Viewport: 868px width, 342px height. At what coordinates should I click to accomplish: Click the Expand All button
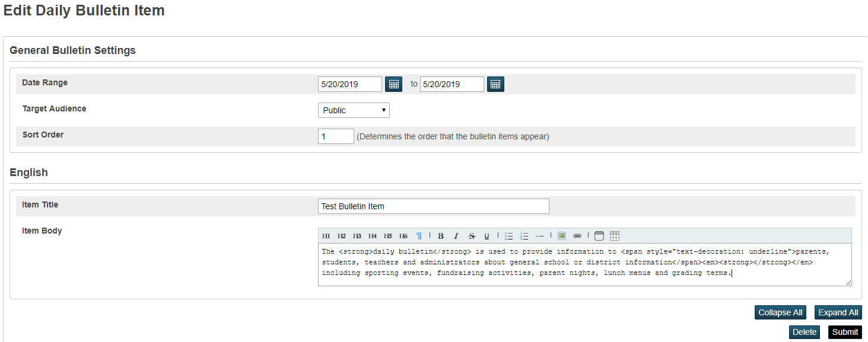tap(838, 312)
